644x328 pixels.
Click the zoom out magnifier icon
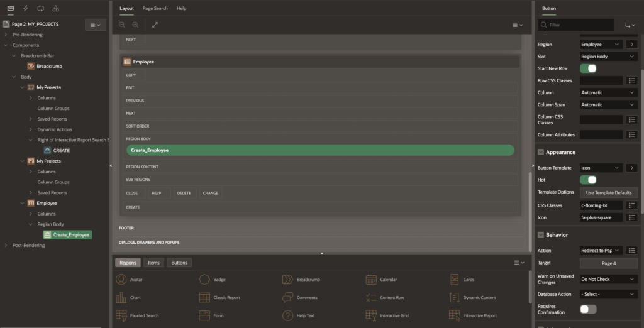(x=122, y=25)
